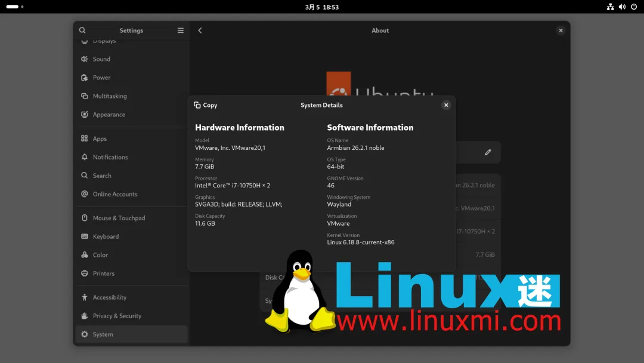Screen dimensions: 644x363
Task: Click the Keyboard icon in sidebar
Action: click(x=85, y=236)
